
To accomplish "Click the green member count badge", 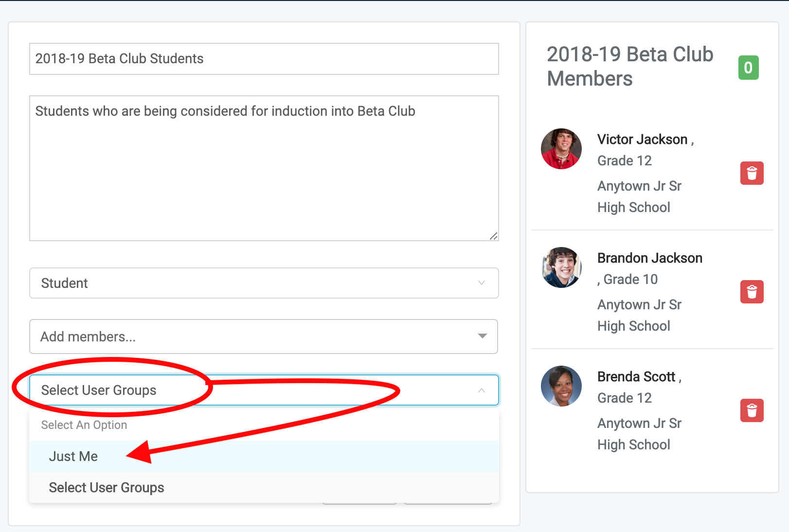I will [748, 68].
